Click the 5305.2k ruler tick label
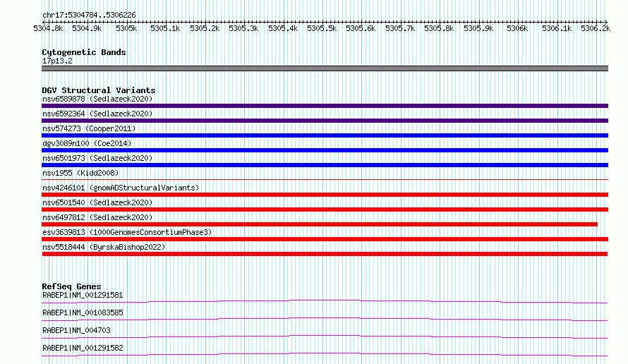 (205, 28)
